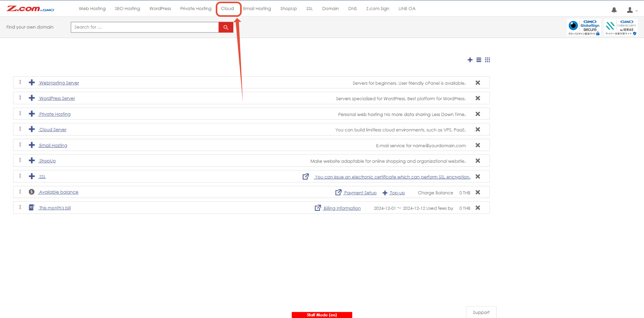The height and width of the screenshot is (318, 644).
Task: Switch to list view layout icon
Action: [x=479, y=60]
